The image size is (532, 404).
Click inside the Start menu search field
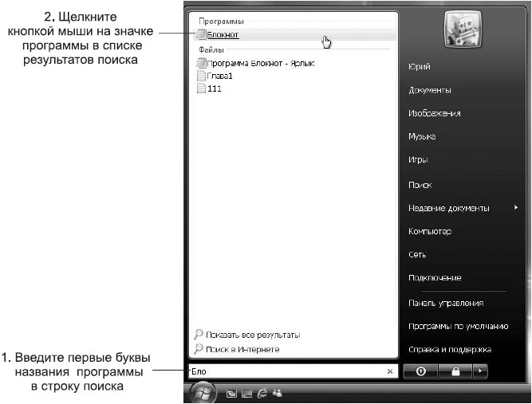(x=287, y=371)
